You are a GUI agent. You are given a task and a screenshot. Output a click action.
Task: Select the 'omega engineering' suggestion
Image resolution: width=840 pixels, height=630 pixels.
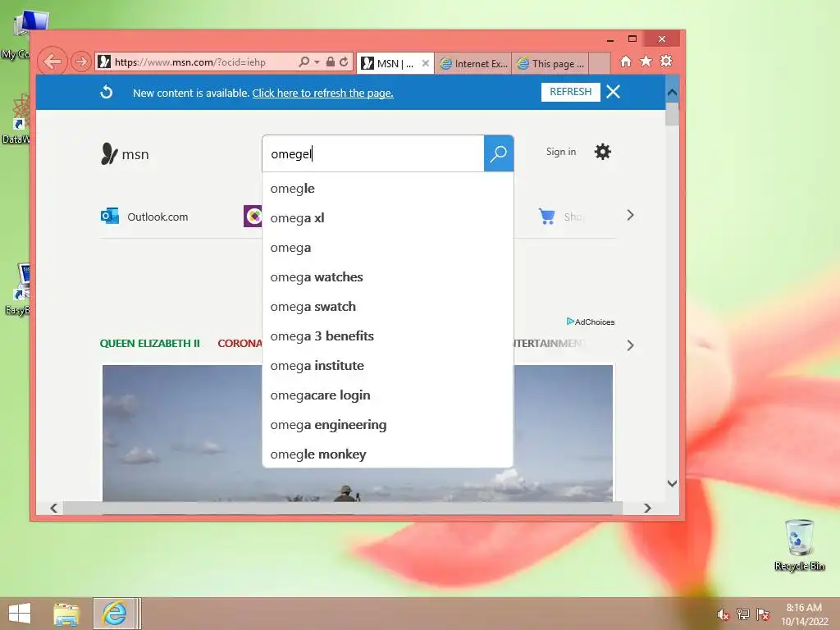click(x=387, y=424)
